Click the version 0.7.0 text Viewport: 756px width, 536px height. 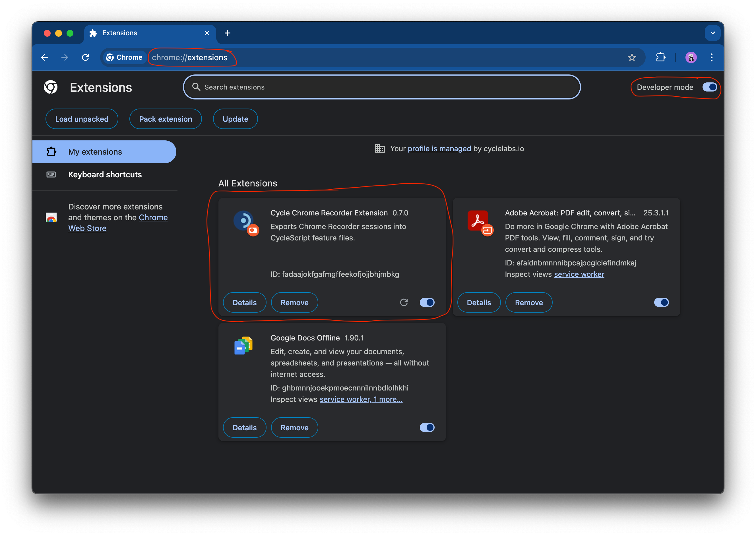[x=400, y=213]
